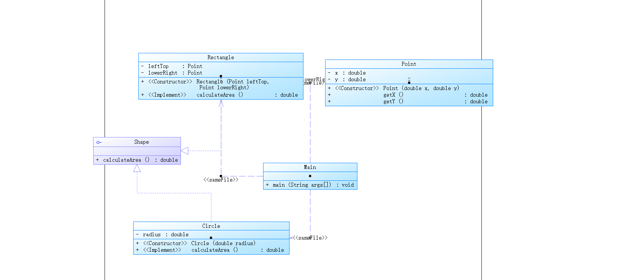This screenshot has height=280, width=644.
Task: Select the realization arrowhead beneath Shape
Action: [x=137, y=168]
